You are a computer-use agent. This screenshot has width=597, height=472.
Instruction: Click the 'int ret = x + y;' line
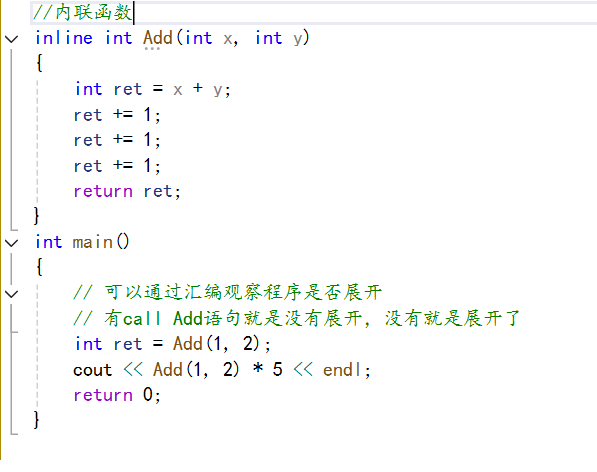153,89
